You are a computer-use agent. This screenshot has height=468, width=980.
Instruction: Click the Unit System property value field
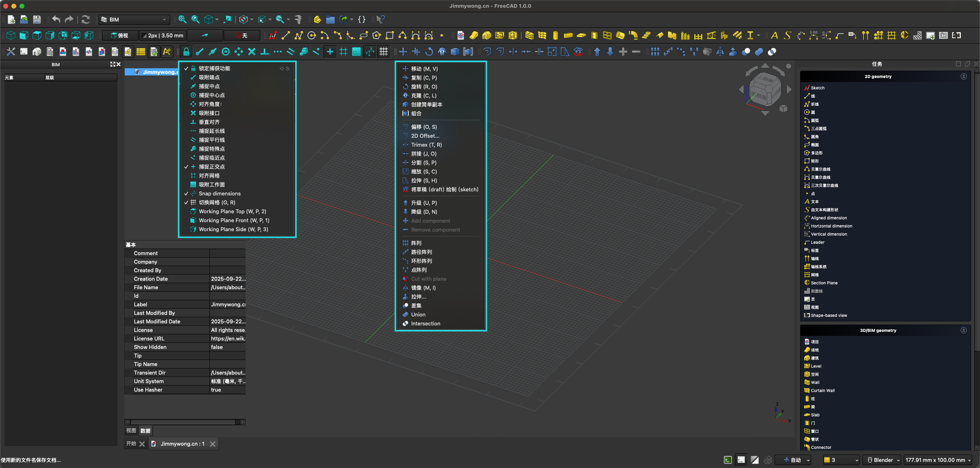[x=227, y=381]
